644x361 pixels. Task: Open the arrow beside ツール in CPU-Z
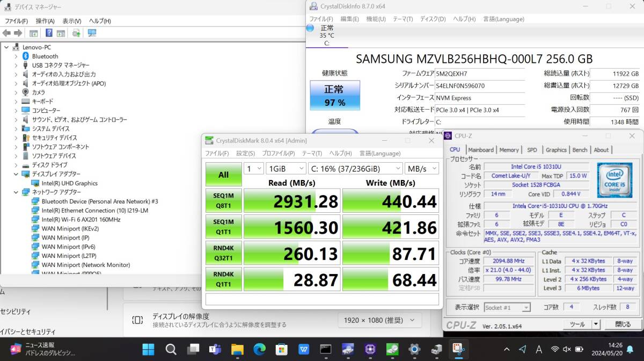pos(596,324)
